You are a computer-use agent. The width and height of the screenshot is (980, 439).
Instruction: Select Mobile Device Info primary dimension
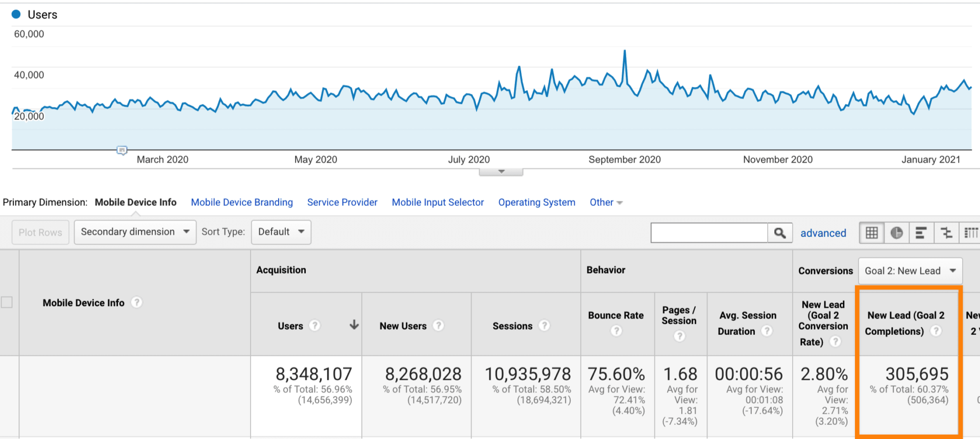136,203
